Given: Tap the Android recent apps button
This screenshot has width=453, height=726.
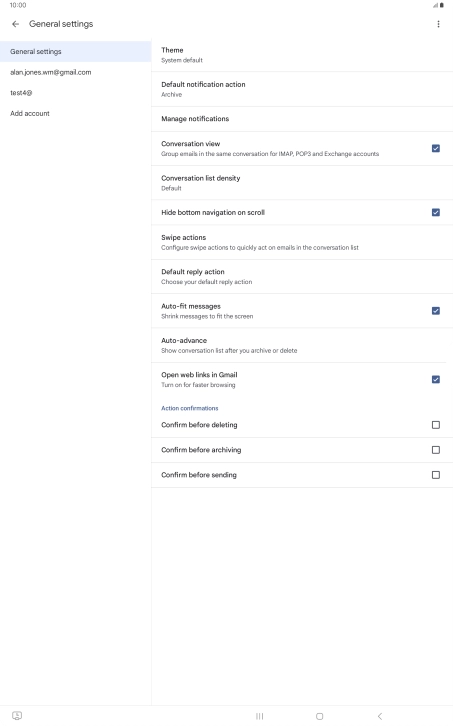Looking at the screenshot, I should point(259,716).
